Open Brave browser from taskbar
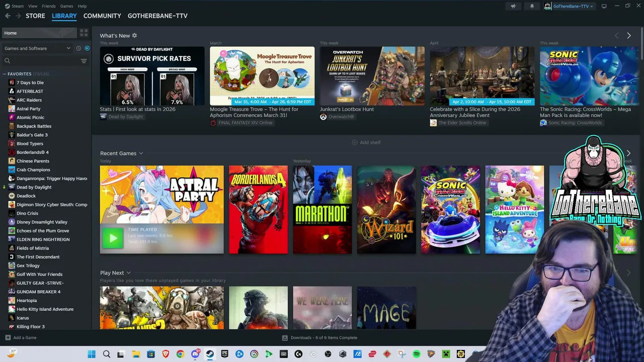Viewport: 644px width, 362px height. 166,354
